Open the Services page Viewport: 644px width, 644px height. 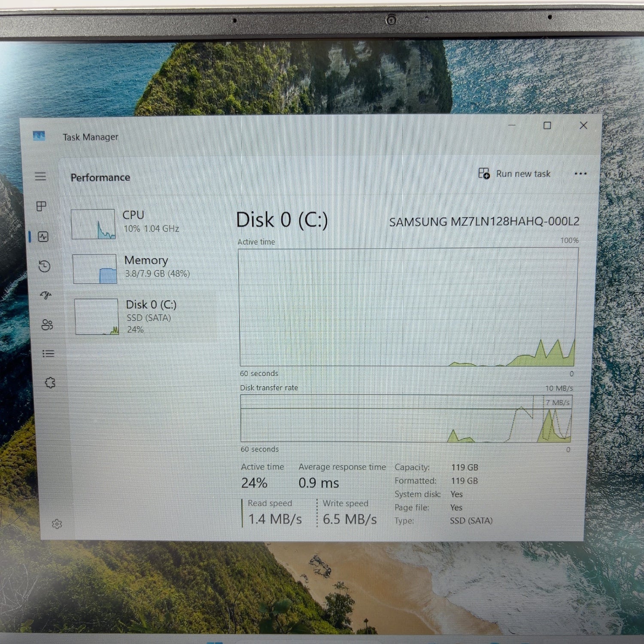click(x=50, y=382)
